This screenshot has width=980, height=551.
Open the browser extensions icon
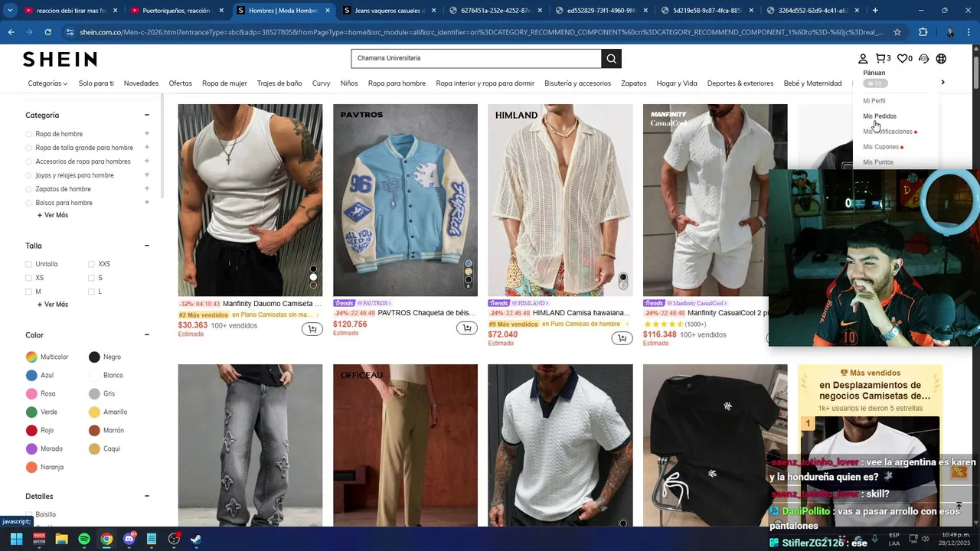pos(923,32)
